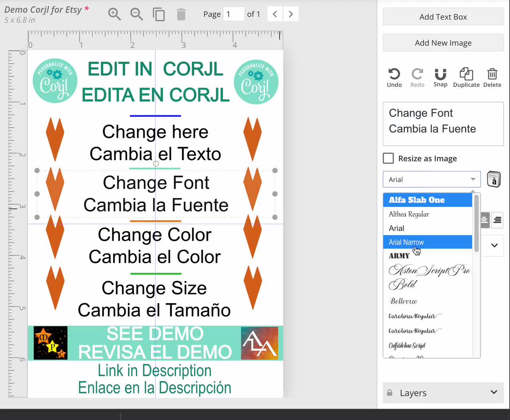The width and height of the screenshot is (510, 420).
Task: Select the blue line under the heading
Action: pyautogui.click(x=155, y=116)
